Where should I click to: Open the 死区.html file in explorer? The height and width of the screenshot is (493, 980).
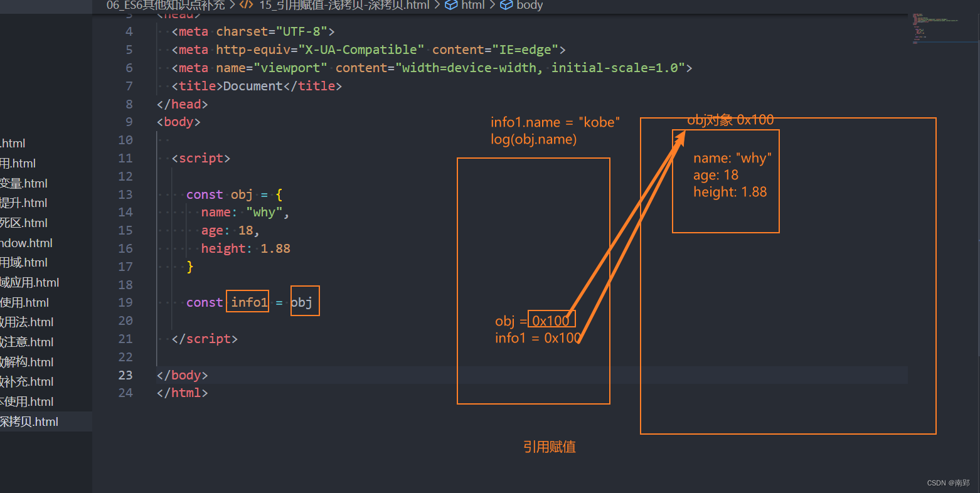coord(24,223)
